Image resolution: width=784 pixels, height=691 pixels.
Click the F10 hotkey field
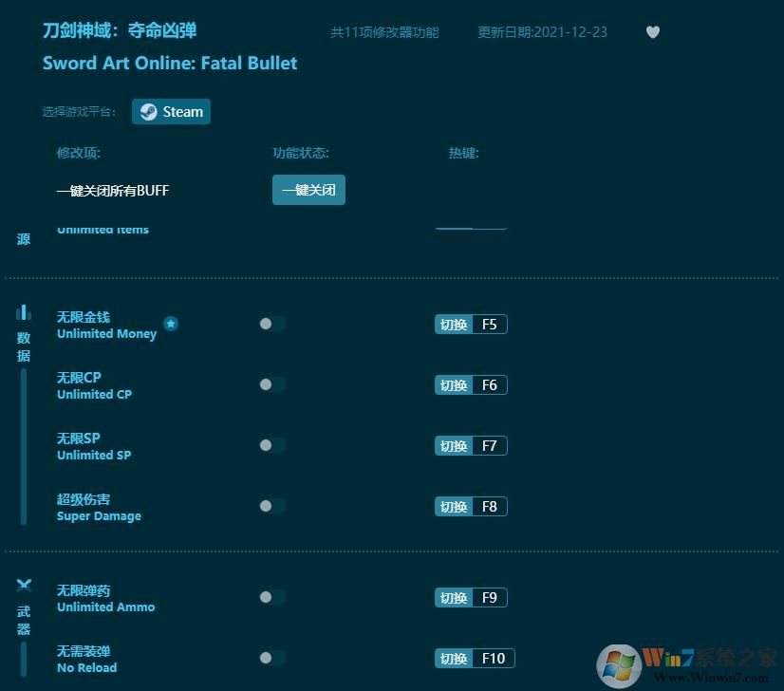point(494,659)
